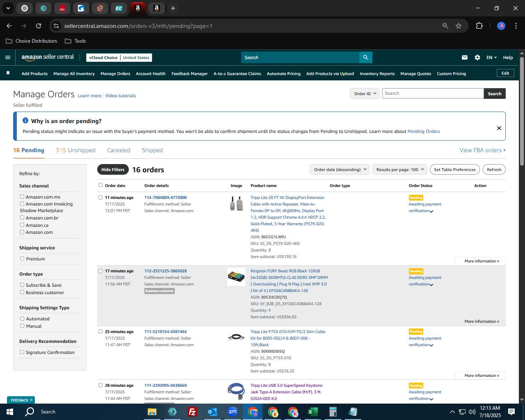525x420 pixels.
Task: Switch to the 315 Unshipped tab
Action: [x=75, y=150]
